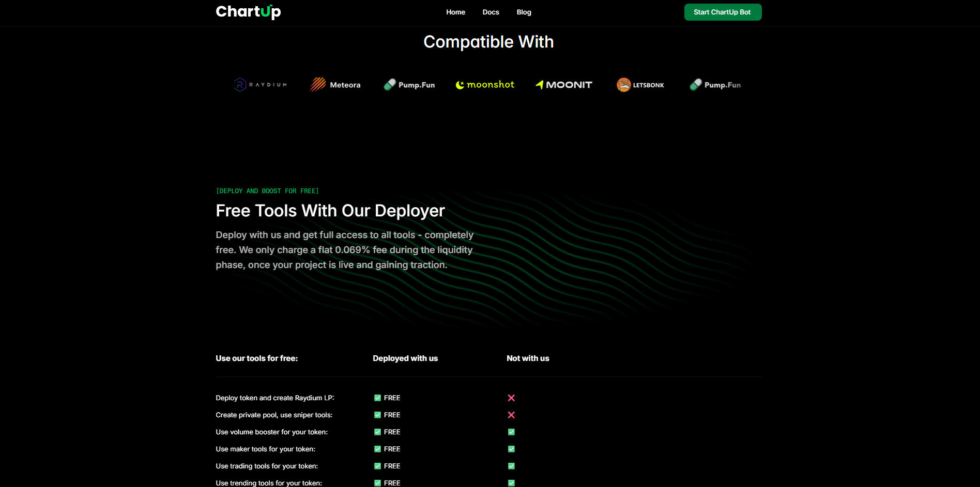
Task: Click the LETSBONK logo
Action: (640, 85)
